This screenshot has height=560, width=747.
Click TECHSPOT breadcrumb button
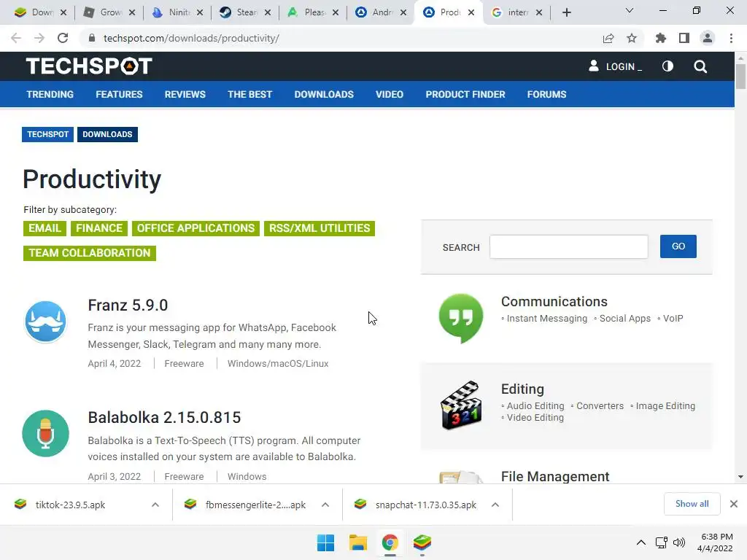[47, 134]
